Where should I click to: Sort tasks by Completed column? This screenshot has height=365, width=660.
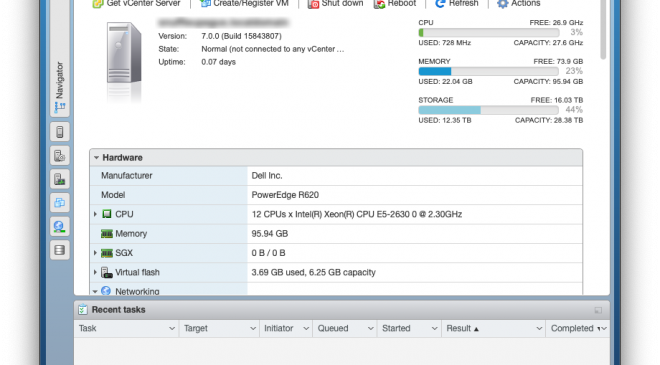tap(572, 328)
